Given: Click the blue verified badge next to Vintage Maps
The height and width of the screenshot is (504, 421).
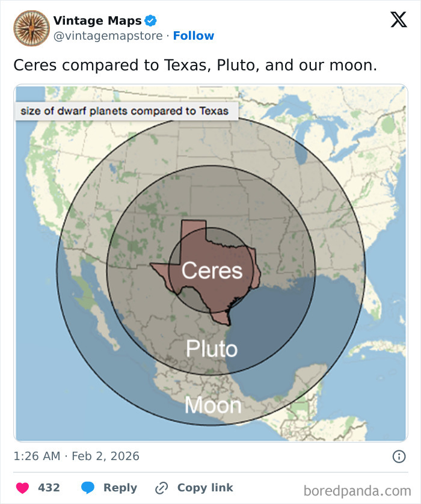Looking at the screenshot, I should click(x=150, y=20).
